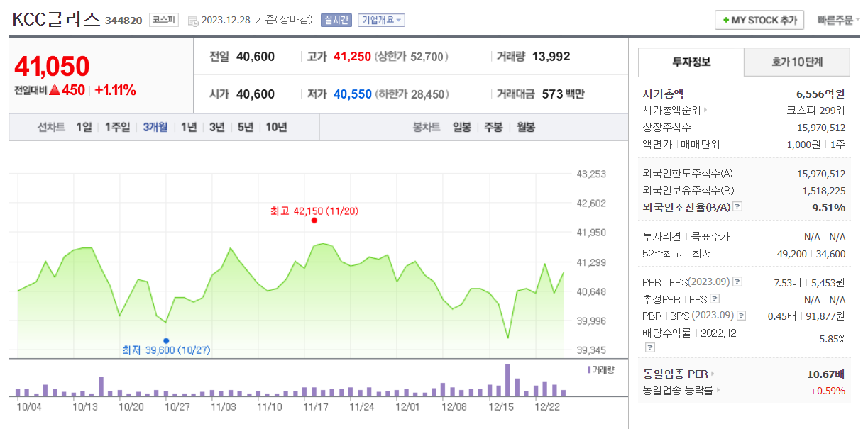
Task: Click the arrow icon next to 동일업종 등락률
Action: click(718, 390)
